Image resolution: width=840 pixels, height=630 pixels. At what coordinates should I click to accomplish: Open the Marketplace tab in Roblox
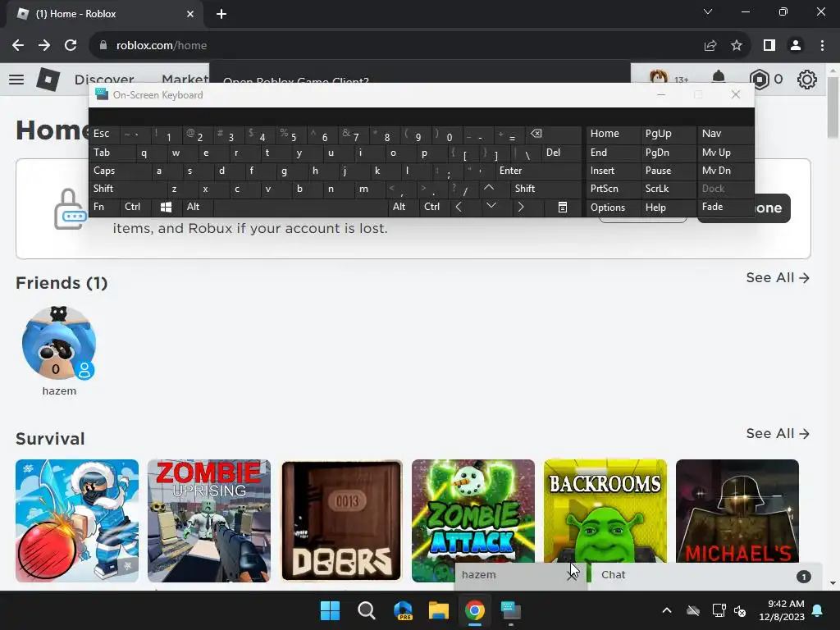coord(185,78)
